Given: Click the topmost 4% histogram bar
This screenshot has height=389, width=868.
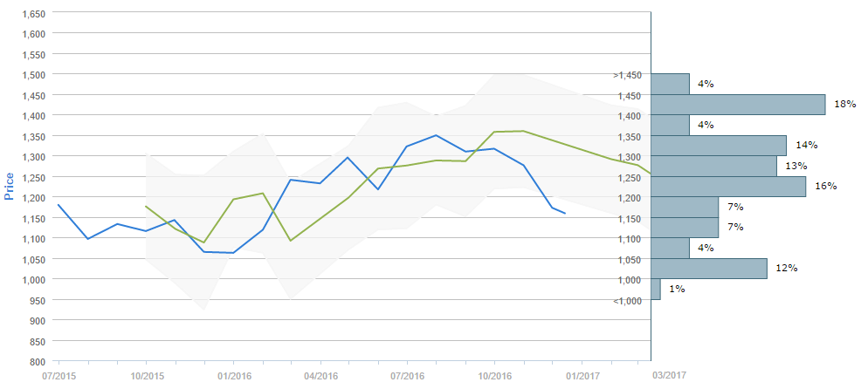Looking at the screenshot, I should (x=671, y=84).
